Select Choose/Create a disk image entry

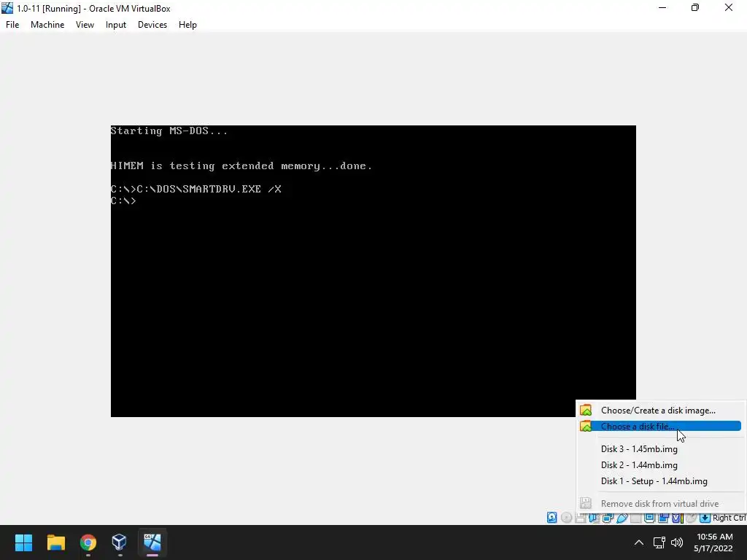click(x=659, y=411)
